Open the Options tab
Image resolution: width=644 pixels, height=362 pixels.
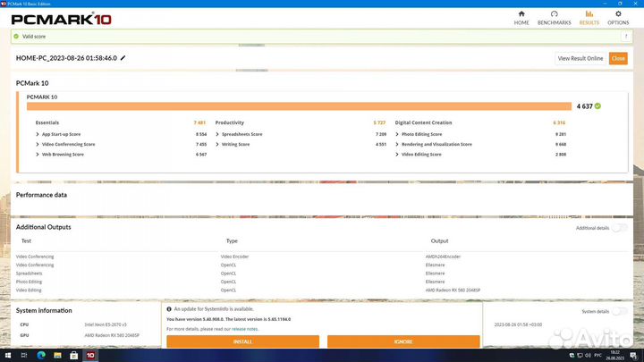618,18
